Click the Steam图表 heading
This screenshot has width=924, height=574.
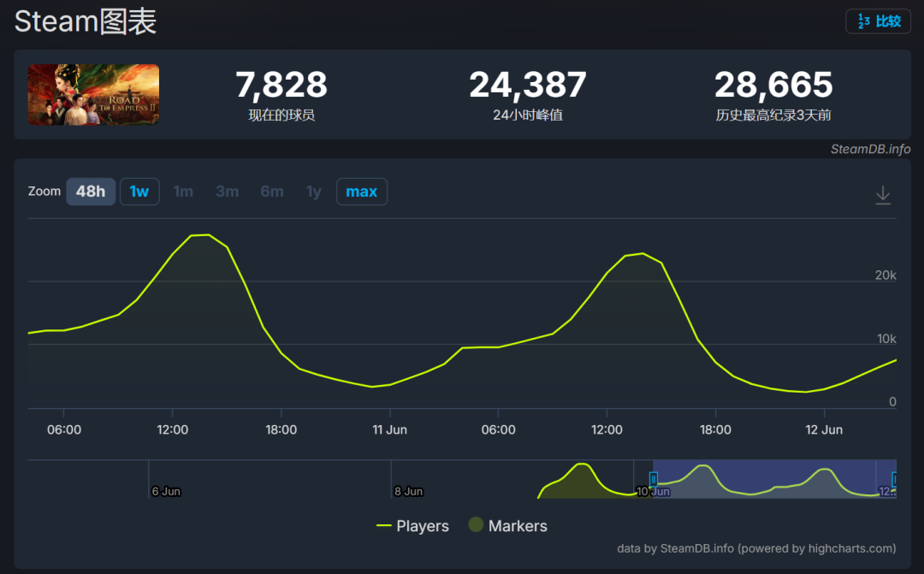tap(86, 21)
